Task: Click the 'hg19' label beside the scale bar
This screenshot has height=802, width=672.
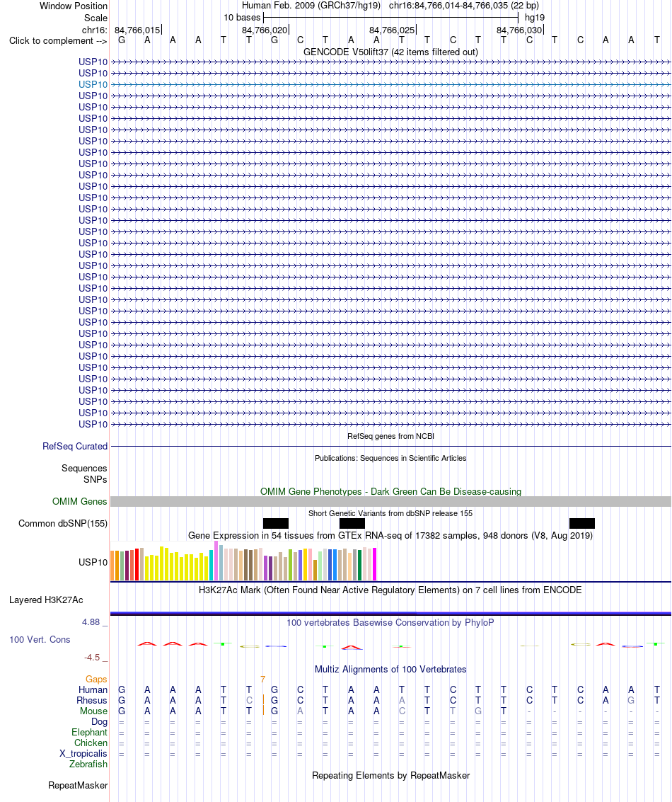Action: [x=535, y=18]
